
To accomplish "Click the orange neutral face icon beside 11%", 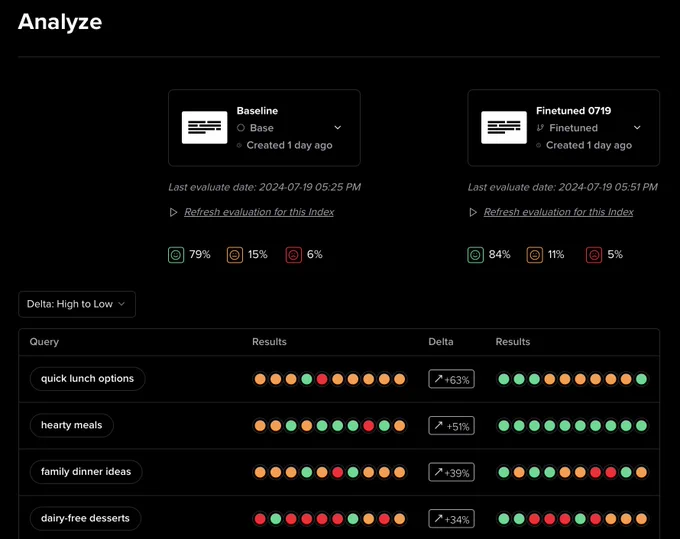I will click(x=535, y=255).
